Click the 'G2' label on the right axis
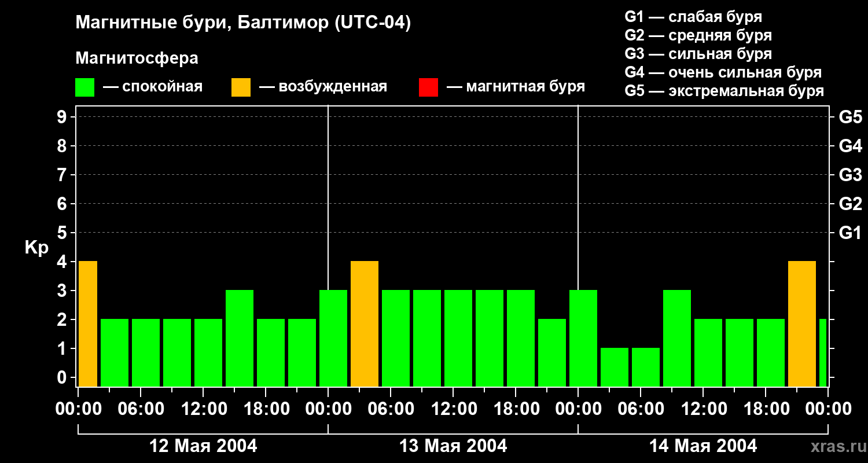Viewport: 868px width, 463px height. (850, 204)
